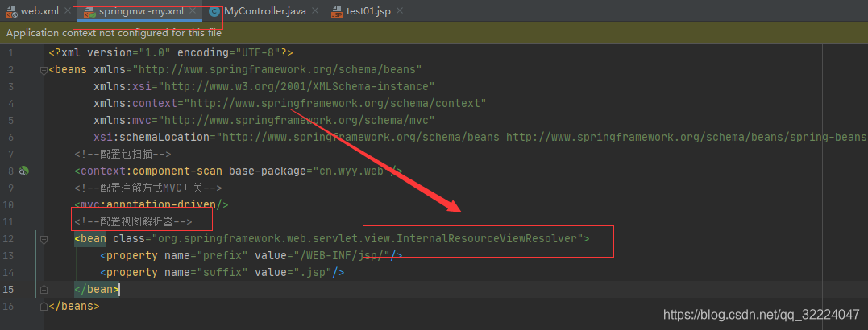Click the '配置包扫描' comment
Viewport: 868px width, 330px height.
coord(123,155)
